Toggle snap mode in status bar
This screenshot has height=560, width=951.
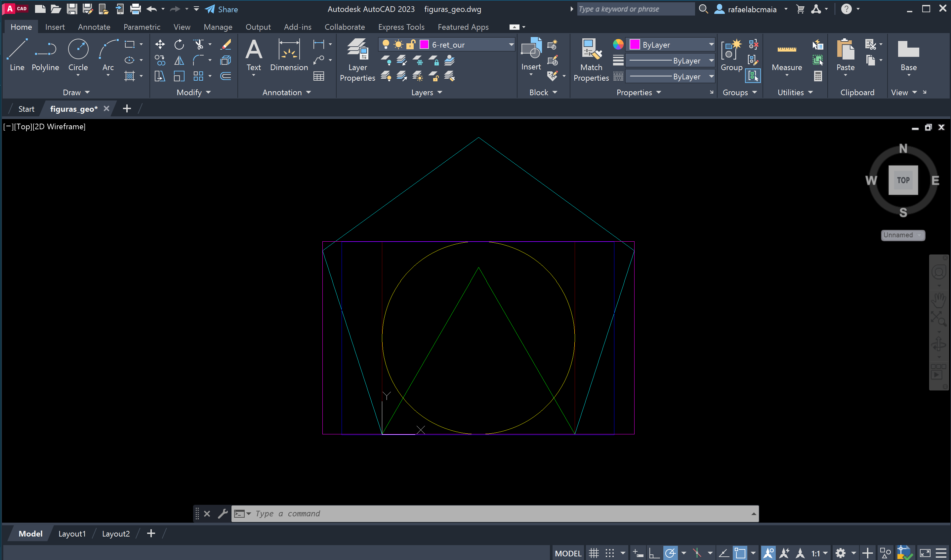[609, 553]
